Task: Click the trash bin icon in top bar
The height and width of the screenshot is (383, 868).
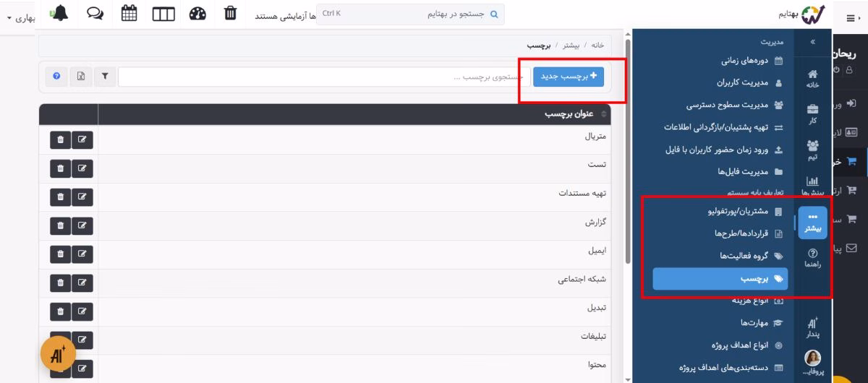Action: coord(230,13)
